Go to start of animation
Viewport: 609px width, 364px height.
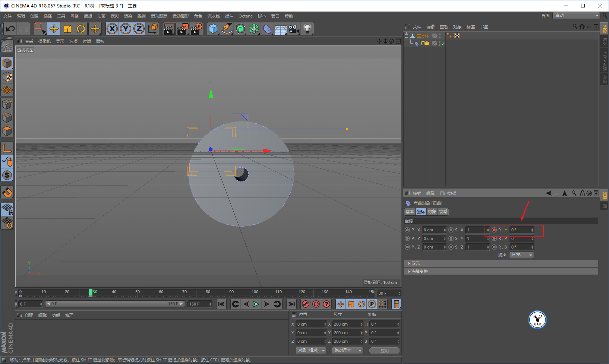[x=221, y=304]
